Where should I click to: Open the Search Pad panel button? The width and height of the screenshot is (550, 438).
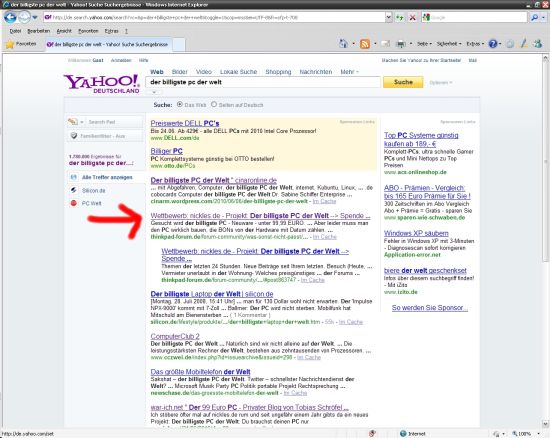(x=105, y=122)
